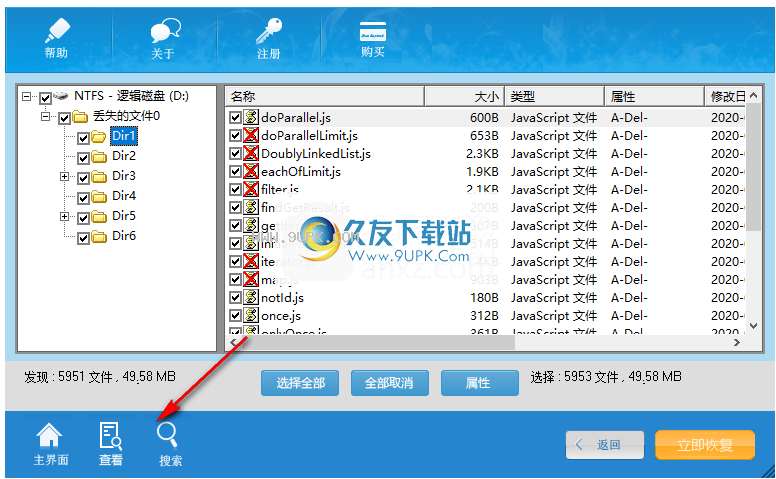776x479 pixels.
Task: Uncheck the DoublyLinkedList.js checkbox
Action: pyautogui.click(x=236, y=153)
